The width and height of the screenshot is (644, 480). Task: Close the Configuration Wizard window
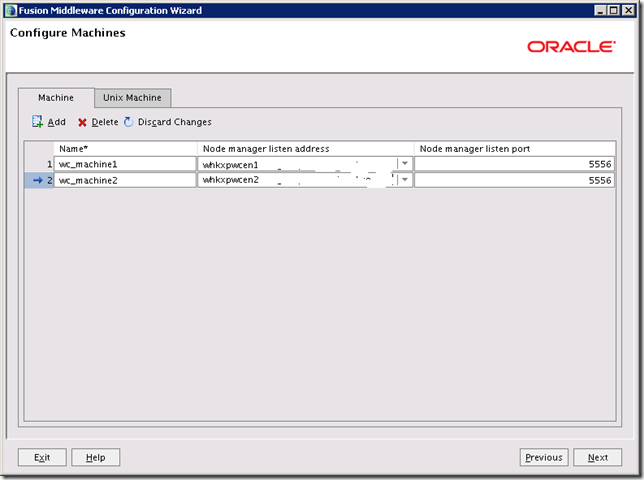point(628,10)
